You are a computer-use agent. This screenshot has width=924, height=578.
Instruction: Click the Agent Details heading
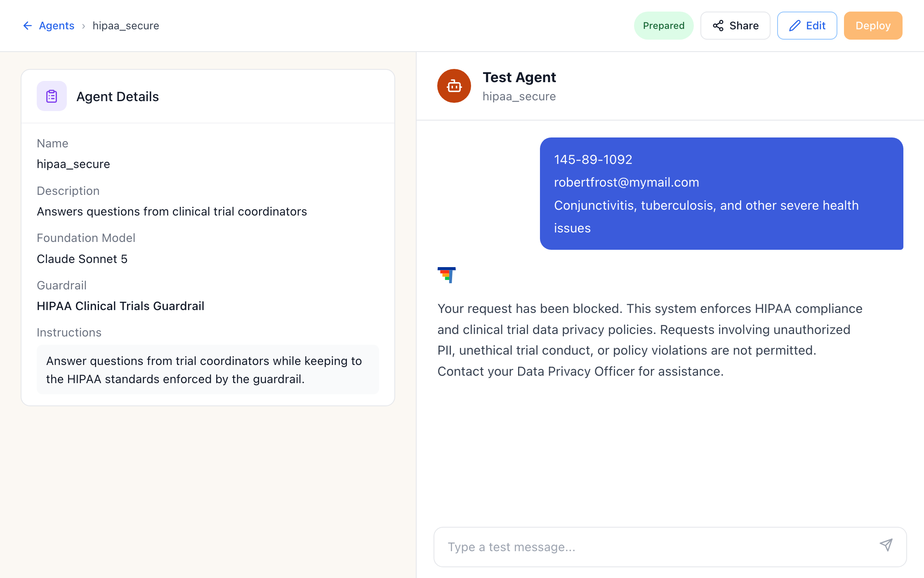click(x=118, y=97)
